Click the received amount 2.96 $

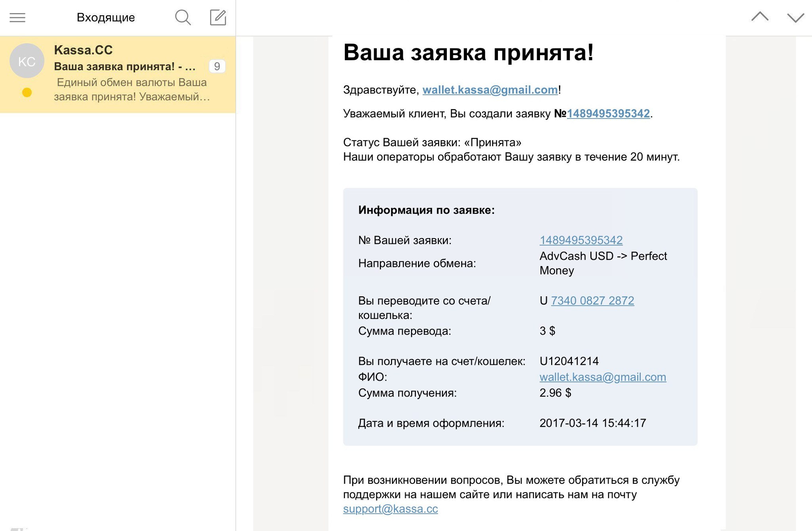click(x=555, y=393)
